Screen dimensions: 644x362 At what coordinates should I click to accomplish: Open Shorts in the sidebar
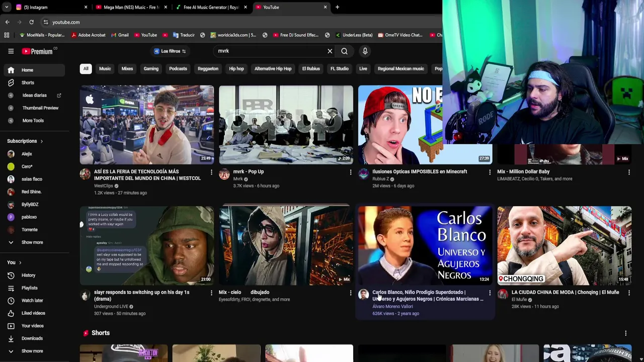[x=34, y=82]
